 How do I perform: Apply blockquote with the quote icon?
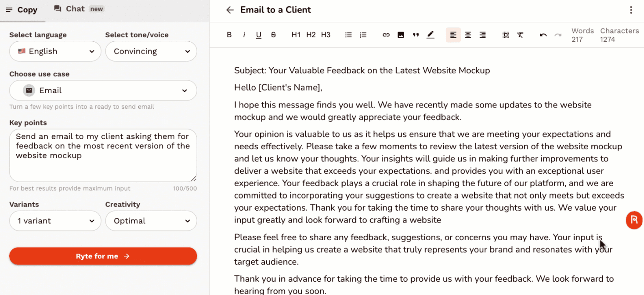(416, 35)
